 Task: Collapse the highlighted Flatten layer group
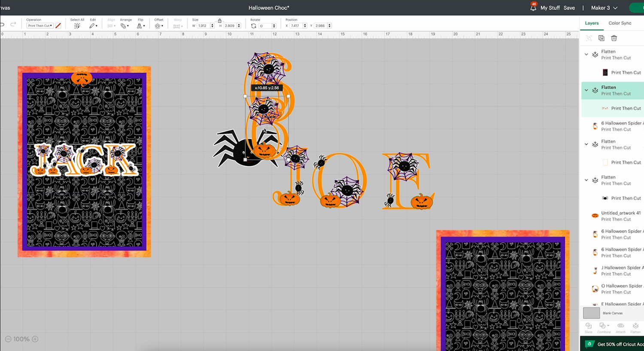point(586,90)
